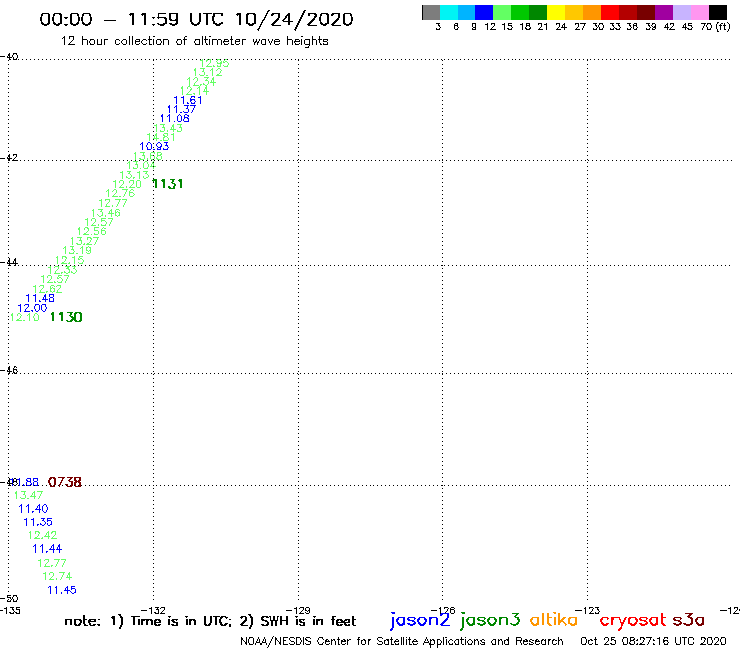
Task: Click the 0738 pass time label
Action: (x=65, y=482)
